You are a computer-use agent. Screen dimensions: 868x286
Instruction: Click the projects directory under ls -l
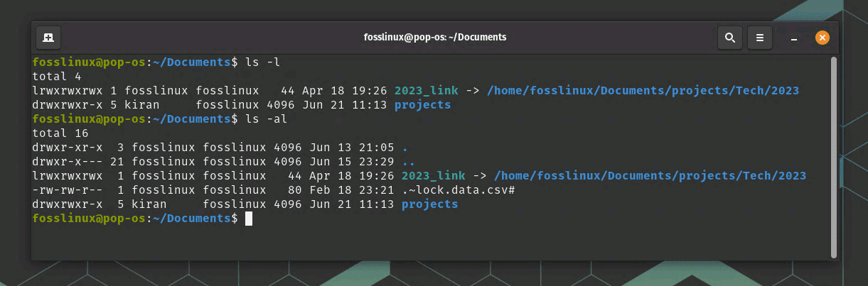(x=422, y=105)
